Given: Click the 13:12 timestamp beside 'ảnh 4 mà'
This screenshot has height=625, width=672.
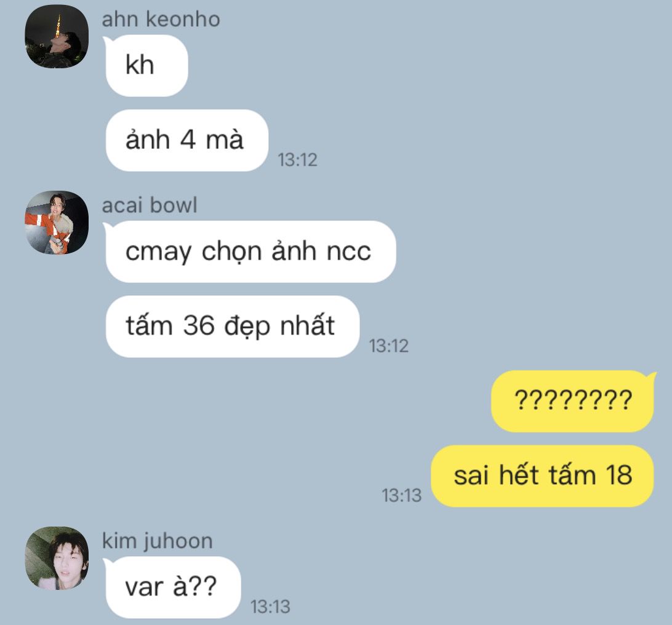Looking at the screenshot, I should [x=297, y=160].
